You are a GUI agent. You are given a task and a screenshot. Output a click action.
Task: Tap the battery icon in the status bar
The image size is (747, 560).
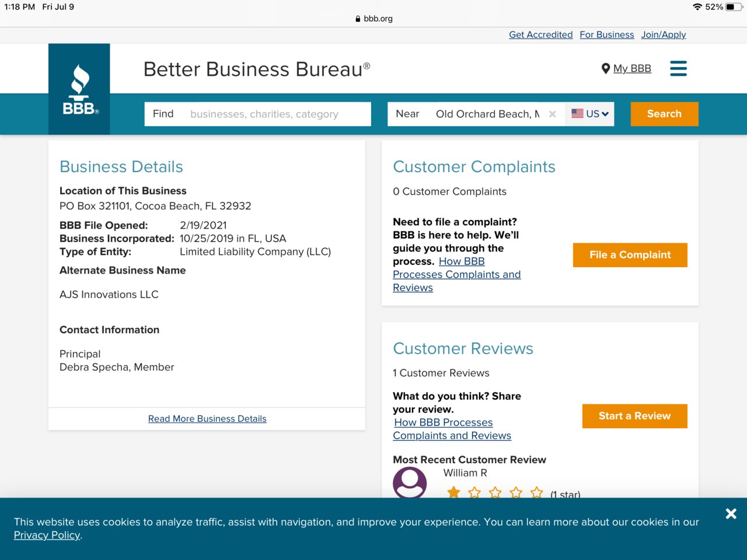click(x=734, y=7)
